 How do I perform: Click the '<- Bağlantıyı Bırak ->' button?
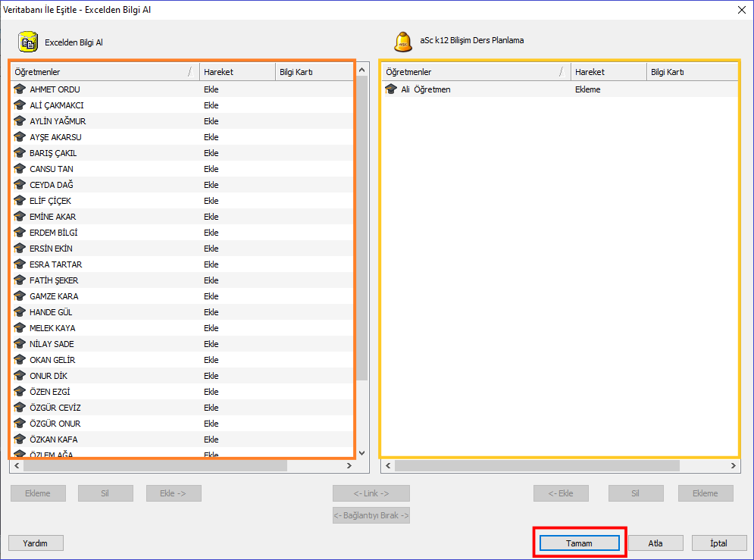point(371,515)
